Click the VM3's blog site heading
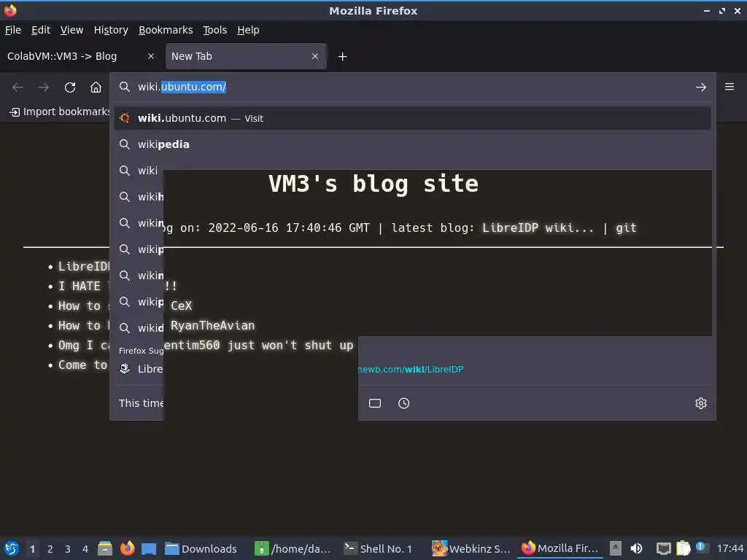 (x=373, y=184)
